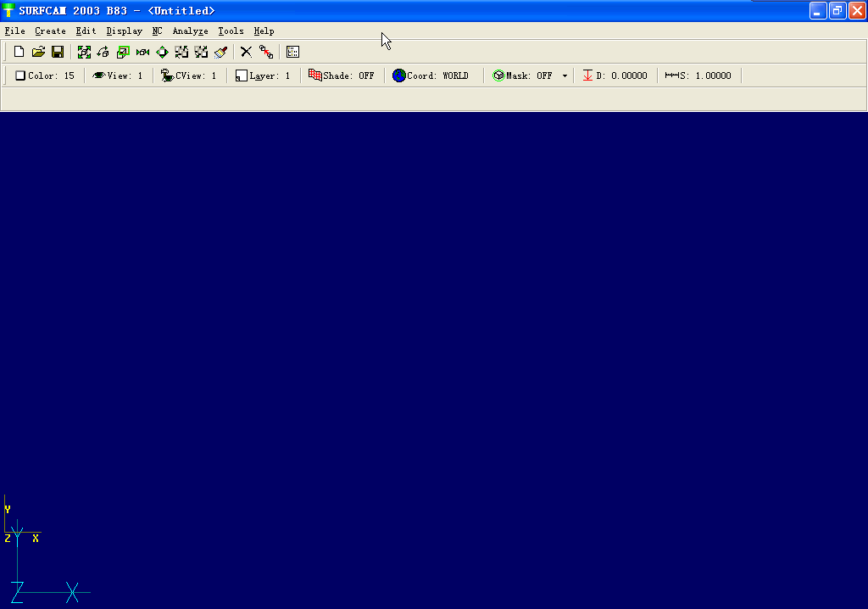Open the Layer: 1 setting
Viewport: 868px width, 609px height.
tap(263, 75)
